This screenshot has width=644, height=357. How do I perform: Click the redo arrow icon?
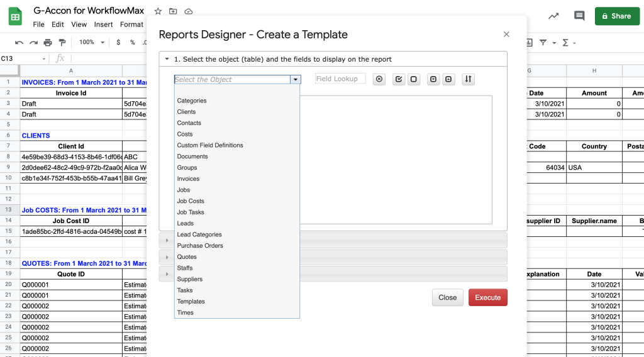click(x=33, y=42)
